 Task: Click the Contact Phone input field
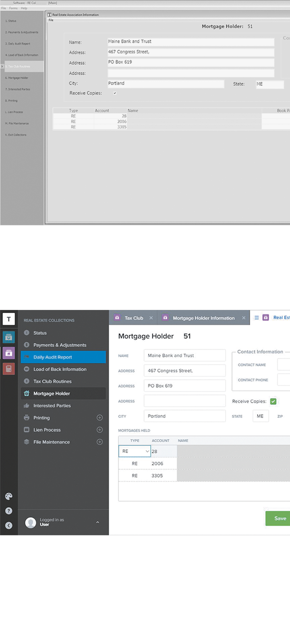(284, 380)
